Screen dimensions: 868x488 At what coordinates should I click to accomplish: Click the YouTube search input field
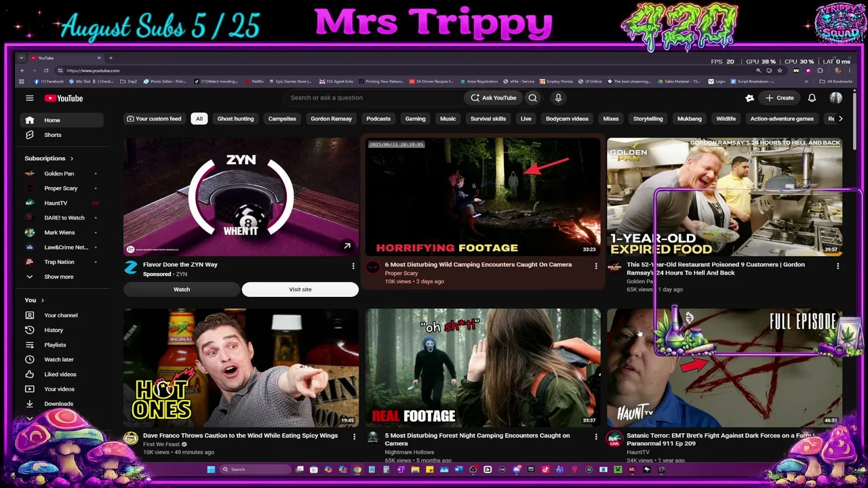[x=373, y=98]
